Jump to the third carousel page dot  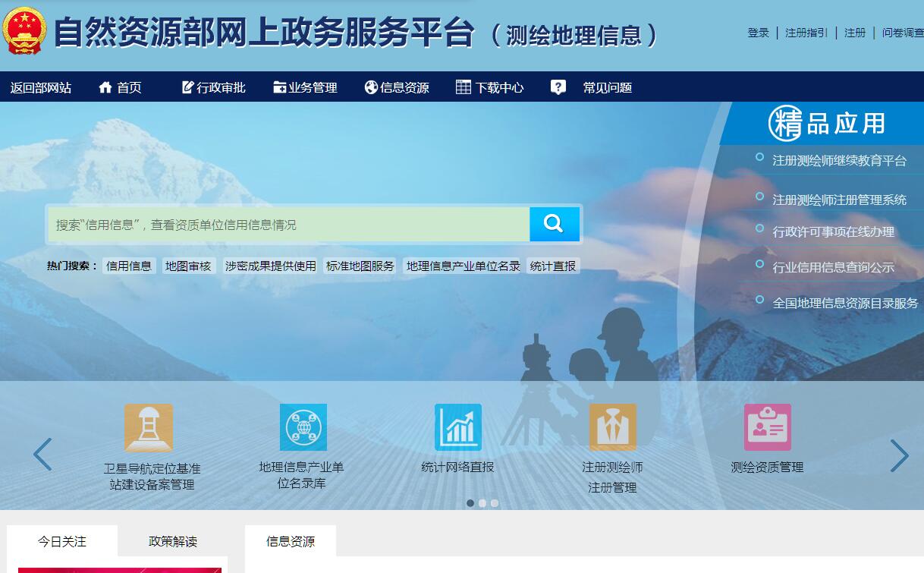point(495,503)
